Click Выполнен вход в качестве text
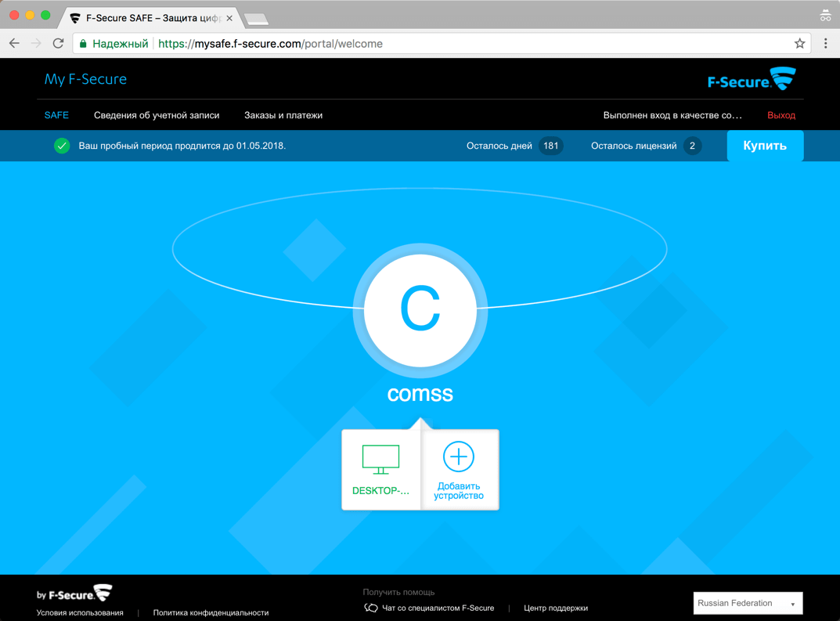840x621 pixels. (672, 115)
